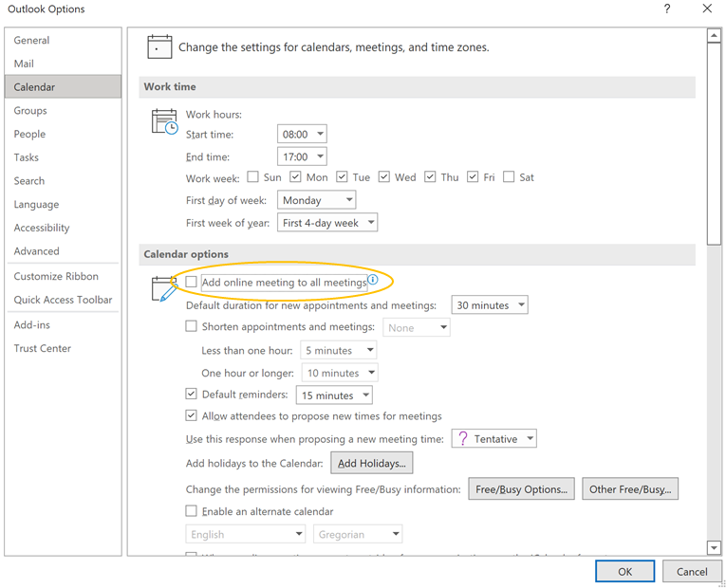Click the Add Holidays button

371,463
